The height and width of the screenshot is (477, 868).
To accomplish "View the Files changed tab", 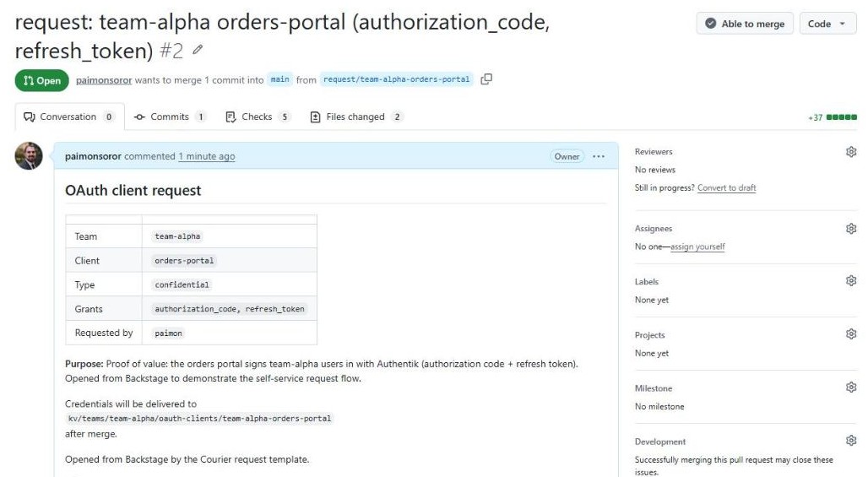I will [356, 117].
